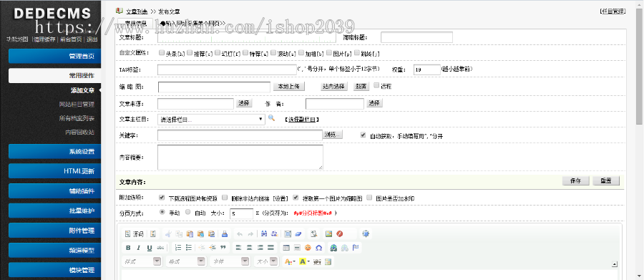Apply Underline formatting in the editor
Viewport: 644px width, 280px height.
pos(150,248)
